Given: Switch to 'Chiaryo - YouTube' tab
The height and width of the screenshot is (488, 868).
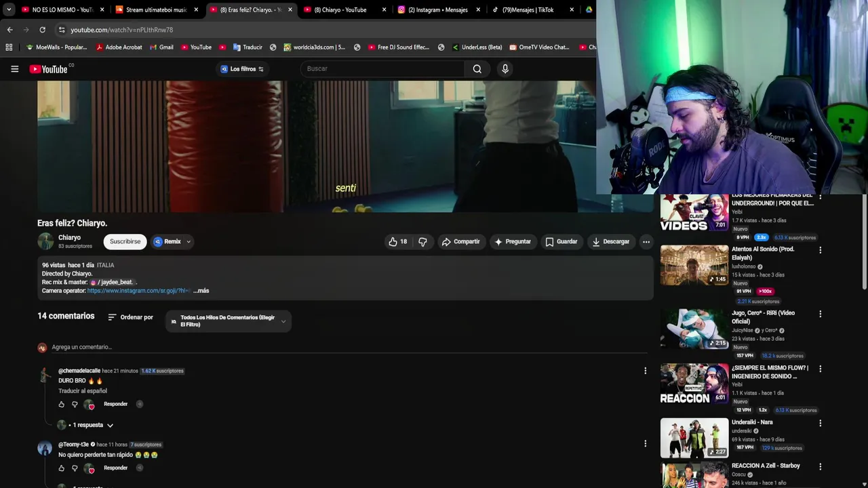Looking at the screenshot, I should tap(345, 9).
